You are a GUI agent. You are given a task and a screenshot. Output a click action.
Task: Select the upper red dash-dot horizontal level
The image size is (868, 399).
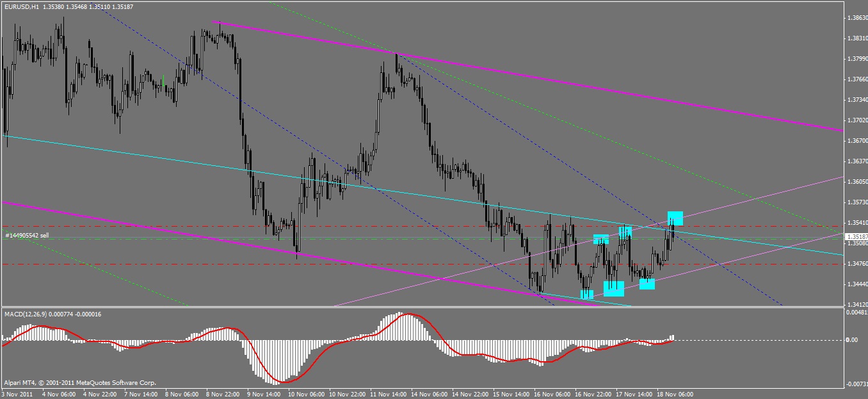(x=421, y=227)
